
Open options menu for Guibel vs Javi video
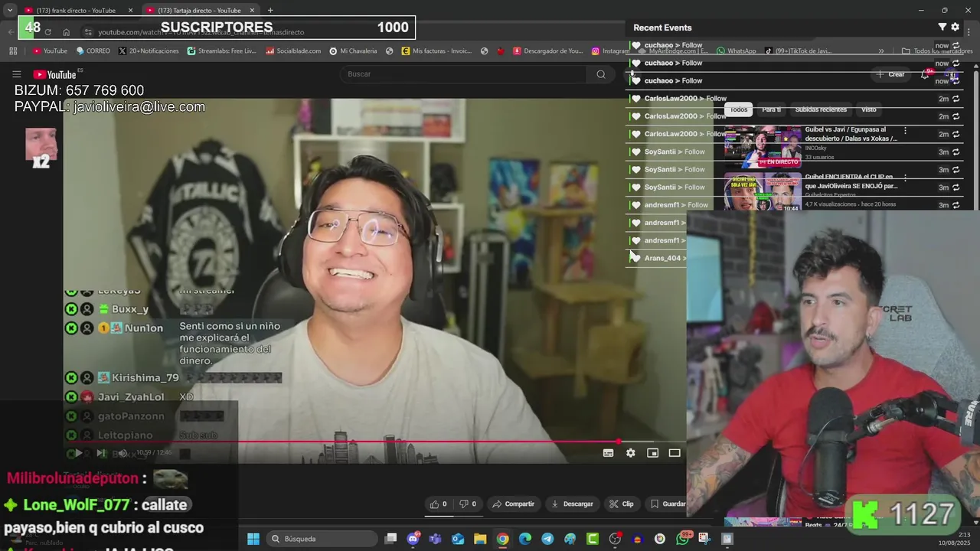click(905, 131)
